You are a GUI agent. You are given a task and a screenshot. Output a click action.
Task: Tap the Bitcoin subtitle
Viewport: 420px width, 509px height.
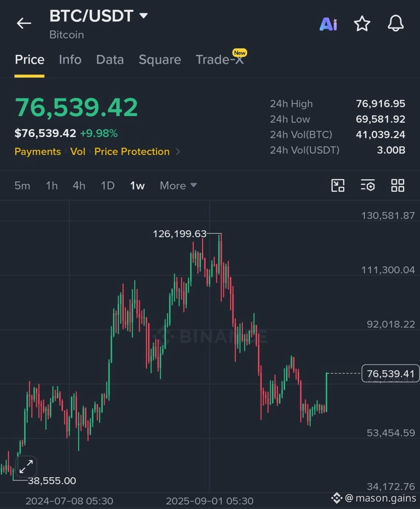[x=67, y=34]
